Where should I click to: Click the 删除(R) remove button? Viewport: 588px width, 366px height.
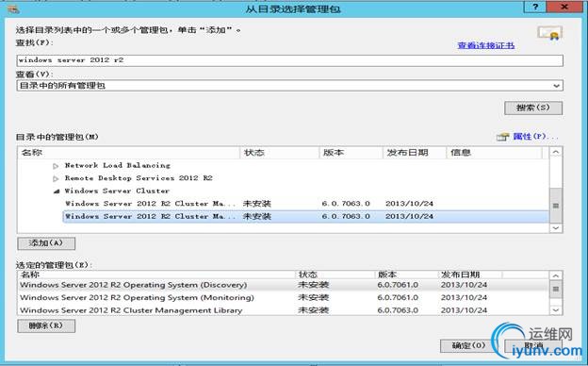point(46,325)
